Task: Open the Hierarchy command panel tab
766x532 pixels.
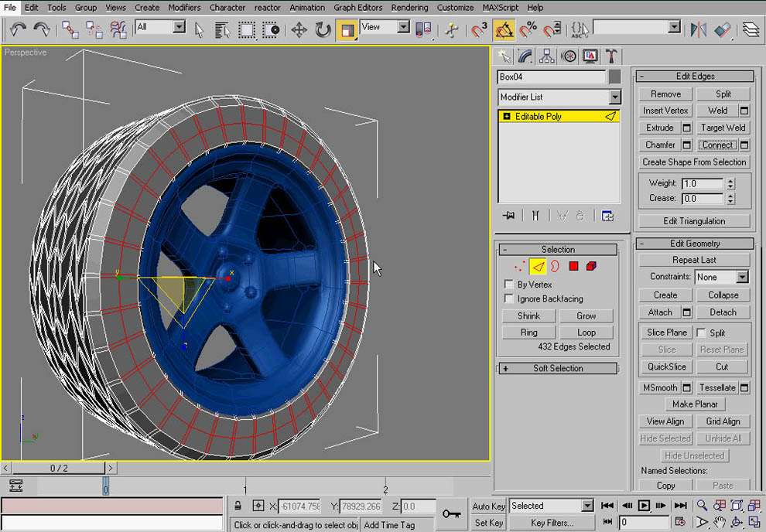Action: pyautogui.click(x=547, y=56)
